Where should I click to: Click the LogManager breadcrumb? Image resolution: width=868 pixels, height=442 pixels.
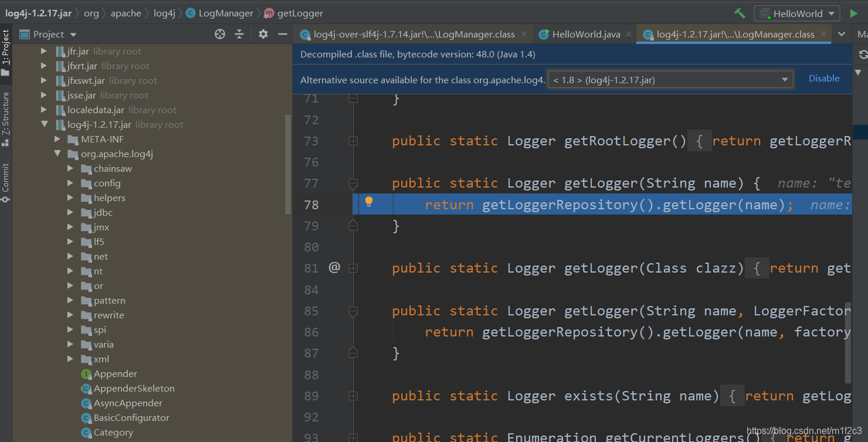pyautogui.click(x=220, y=13)
